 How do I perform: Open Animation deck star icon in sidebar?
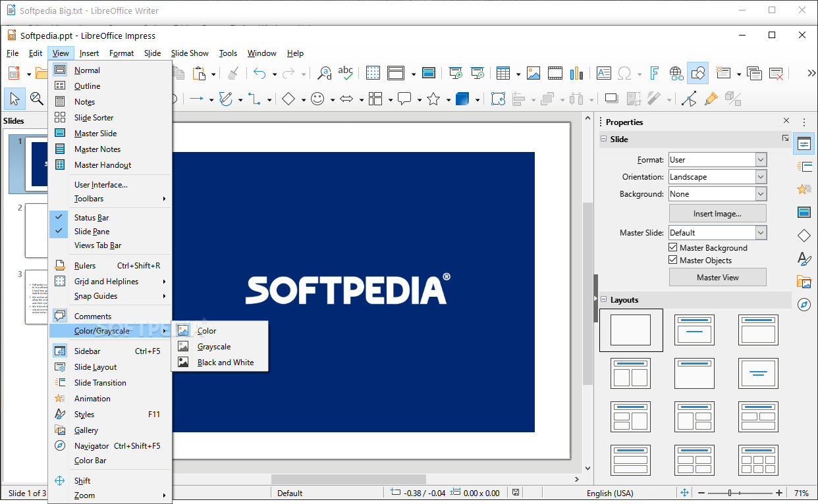[x=804, y=189]
